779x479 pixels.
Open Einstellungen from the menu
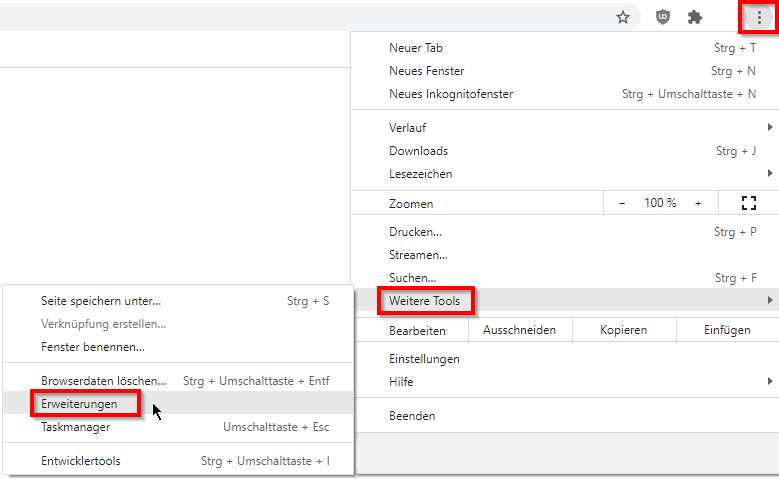(x=424, y=359)
